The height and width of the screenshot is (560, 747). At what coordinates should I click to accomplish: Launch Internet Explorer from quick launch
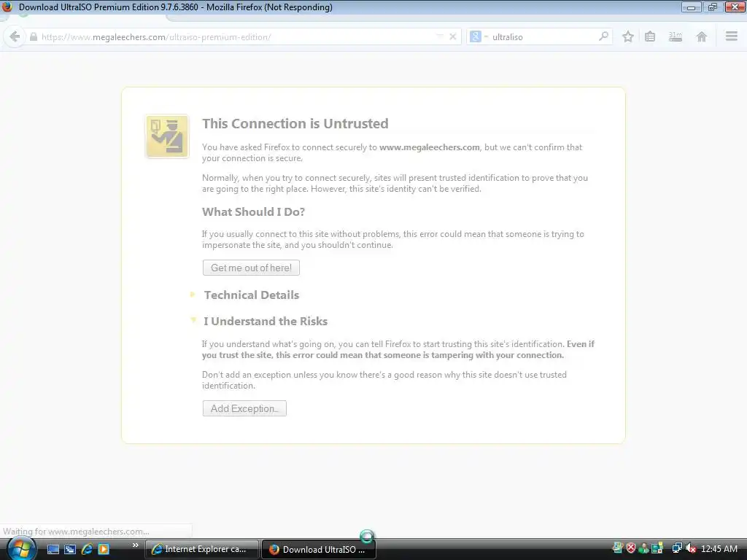point(87,549)
